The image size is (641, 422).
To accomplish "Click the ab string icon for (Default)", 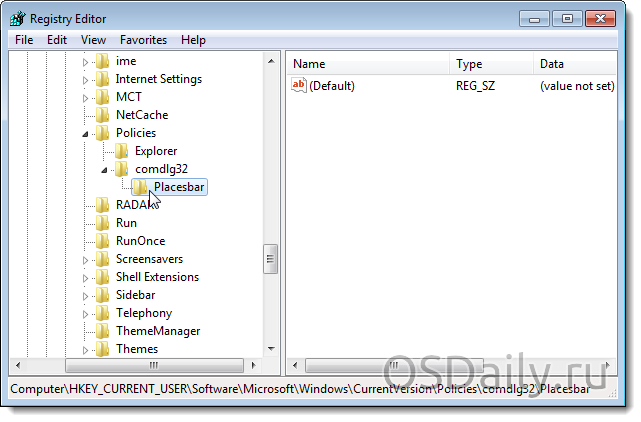I will coord(298,86).
